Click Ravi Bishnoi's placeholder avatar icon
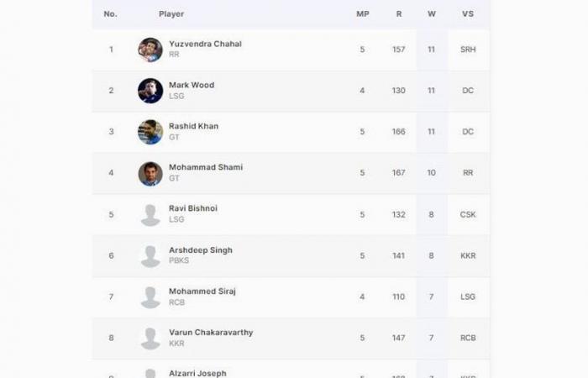Image resolution: width=588 pixels, height=378 pixels. (x=150, y=215)
